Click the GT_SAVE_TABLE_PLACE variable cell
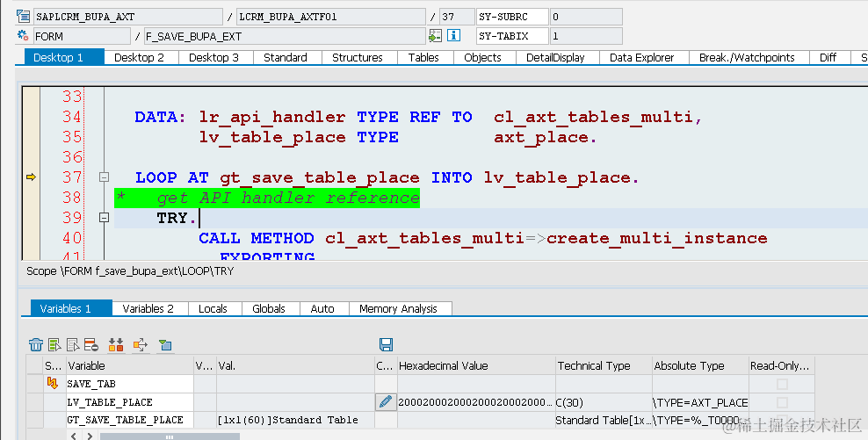This screenshot has height=440, width=868. 129,420
